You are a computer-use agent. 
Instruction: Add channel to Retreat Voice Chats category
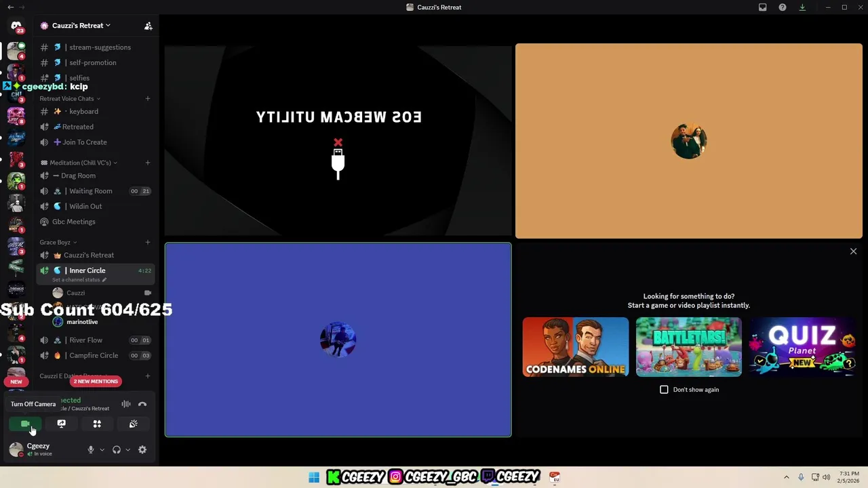tap(147, 99)
